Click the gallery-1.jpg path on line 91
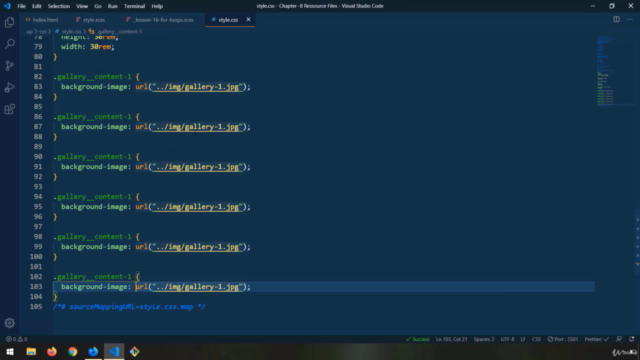 point(197,167)
